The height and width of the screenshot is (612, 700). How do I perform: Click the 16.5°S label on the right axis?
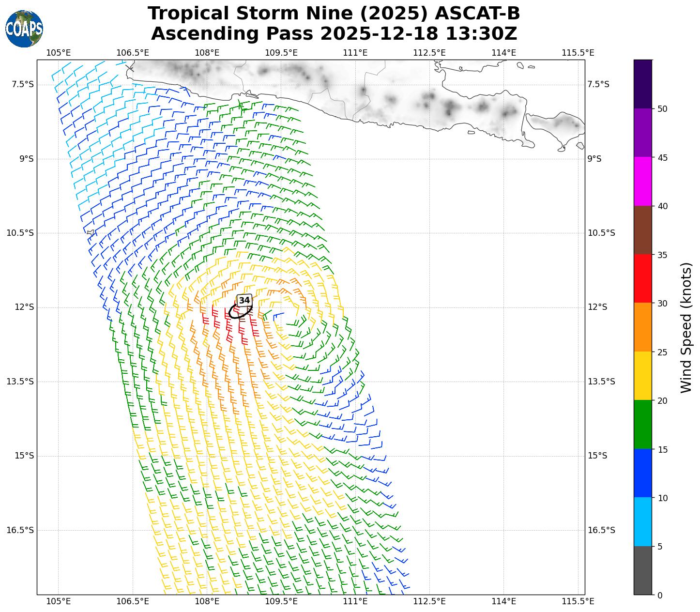601,530
